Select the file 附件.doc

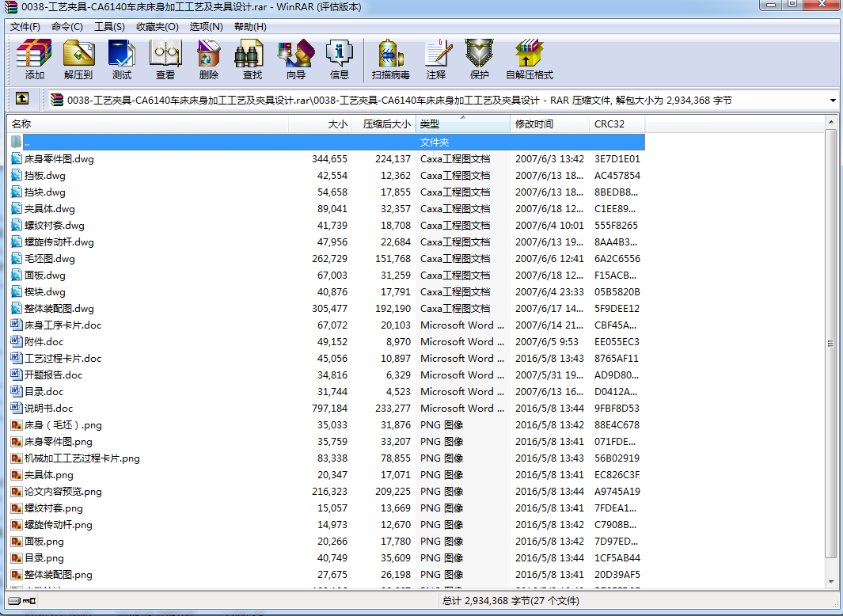click(44, 341)
